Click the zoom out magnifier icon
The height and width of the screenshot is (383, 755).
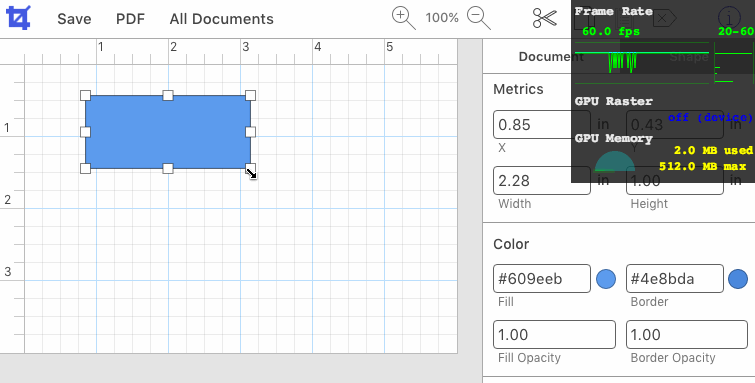(x=479, y=18)
